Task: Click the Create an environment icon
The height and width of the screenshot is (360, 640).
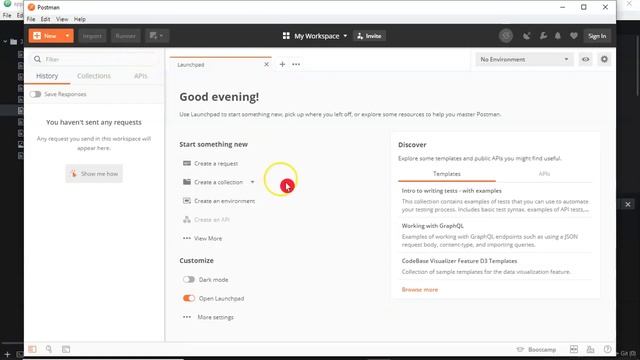Action: (x=187, y=201)
